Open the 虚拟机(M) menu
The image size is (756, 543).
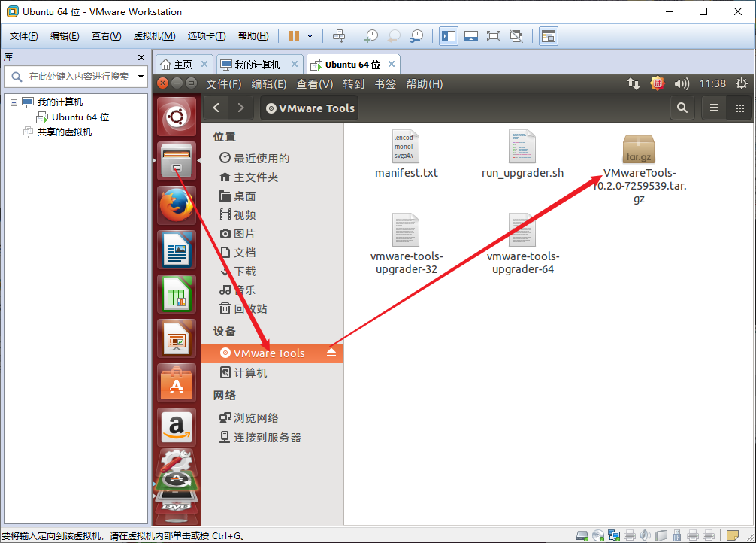tap(153, 35)
